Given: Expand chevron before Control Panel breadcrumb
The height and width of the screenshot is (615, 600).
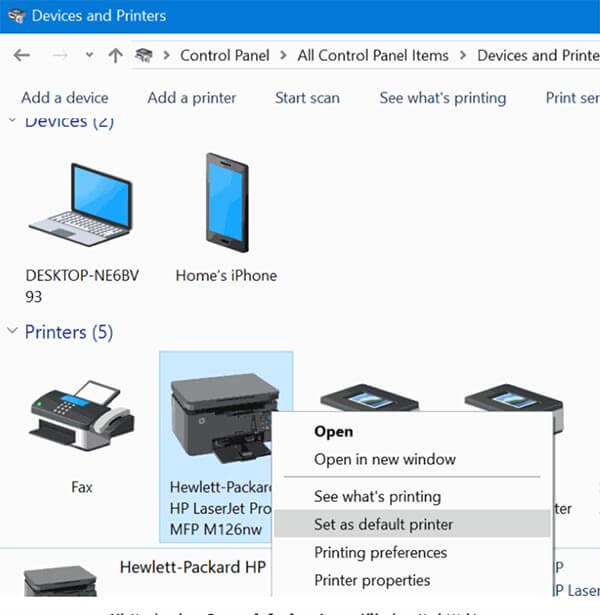Looking at the screenshot, I should [x=166, y=55].
